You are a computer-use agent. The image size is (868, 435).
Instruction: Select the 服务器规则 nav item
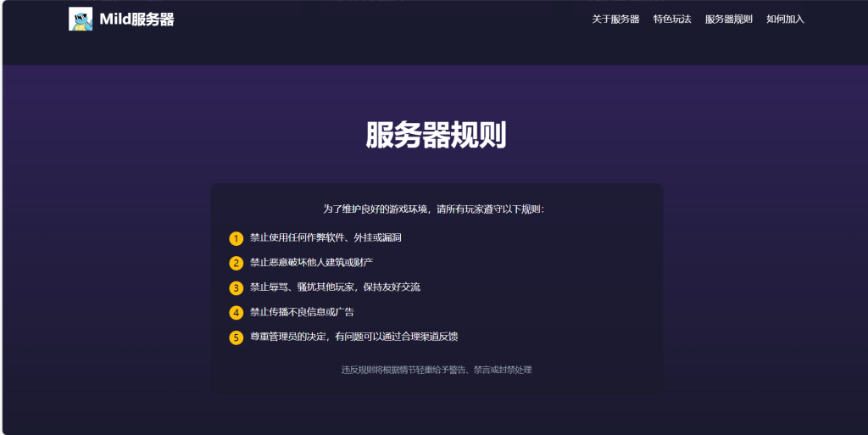coord(728,20)
